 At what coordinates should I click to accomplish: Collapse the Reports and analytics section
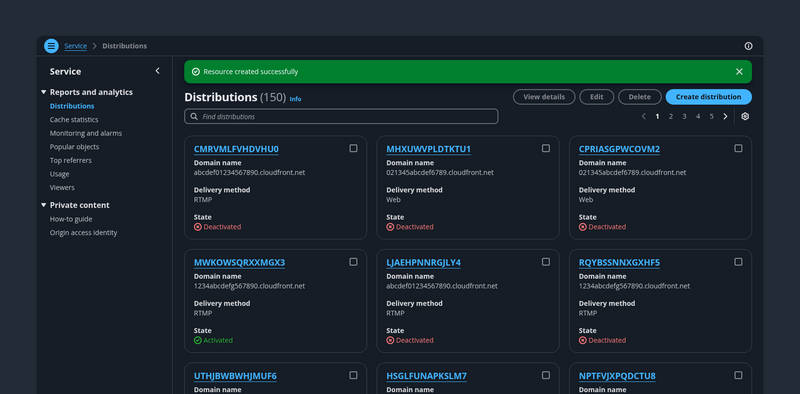click(43, 92)
